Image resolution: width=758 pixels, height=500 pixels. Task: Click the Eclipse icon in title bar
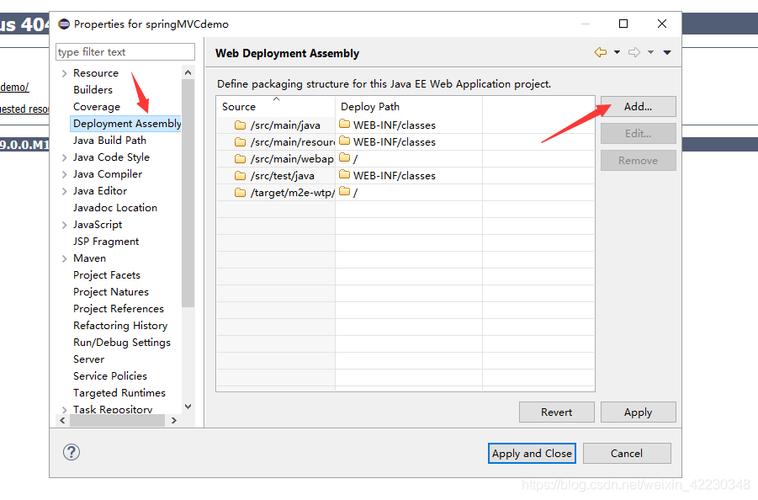coord(64,24)
